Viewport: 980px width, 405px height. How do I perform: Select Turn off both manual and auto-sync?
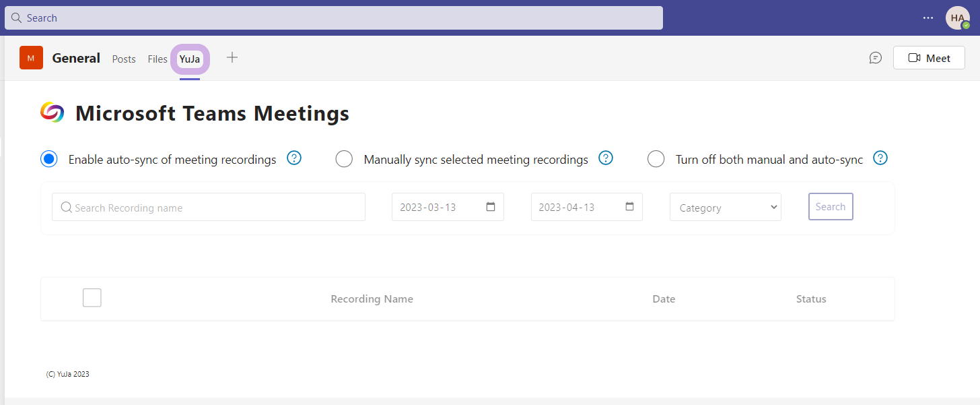coord(656,159)
